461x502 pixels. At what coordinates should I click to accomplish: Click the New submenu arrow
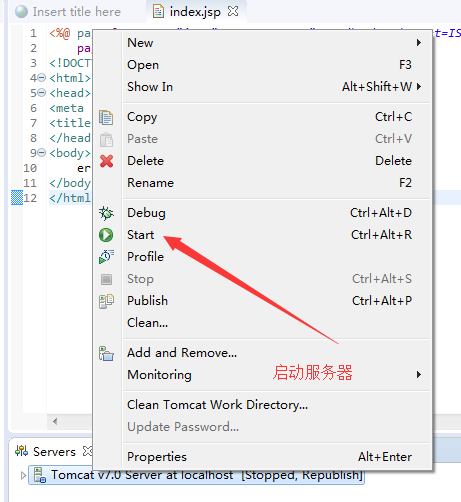(x=419, y=43)
